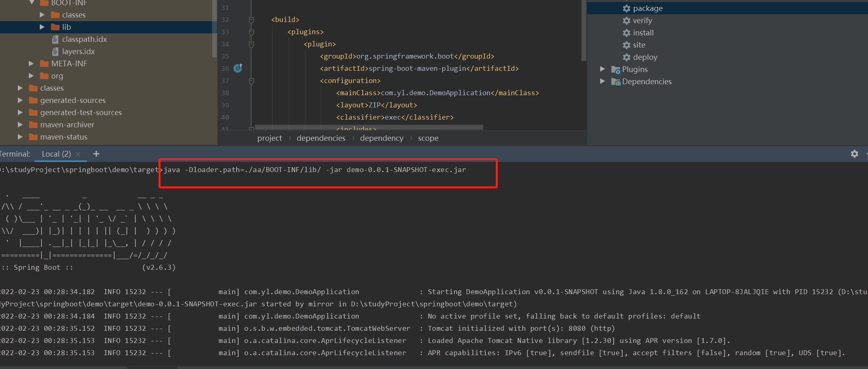
Task: Collapse the BOOT-INF folder arrow
Action: (32, 2)
